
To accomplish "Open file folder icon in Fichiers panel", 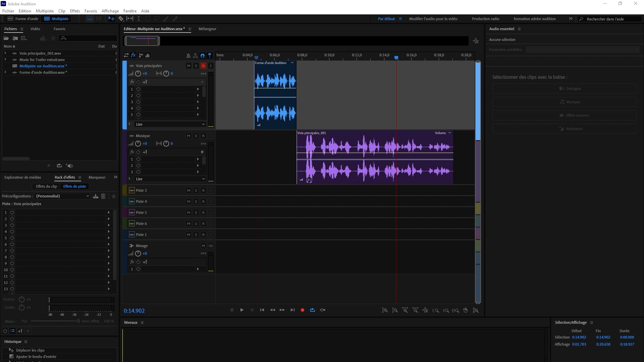I will coord(6,38).
